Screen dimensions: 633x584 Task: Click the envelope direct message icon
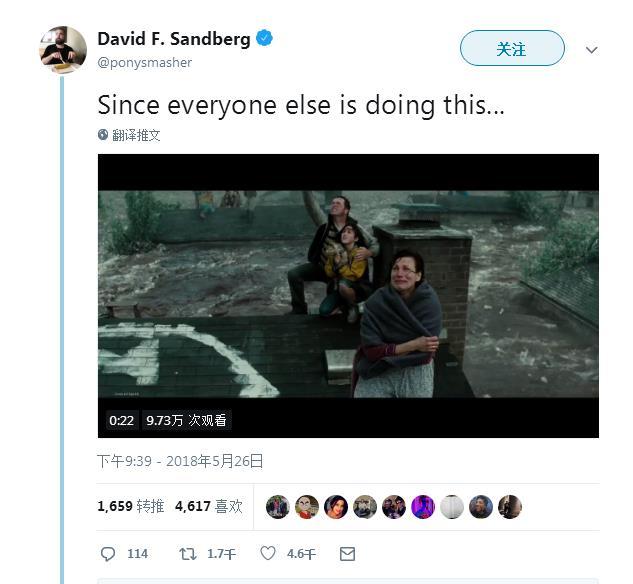point(347,553)
